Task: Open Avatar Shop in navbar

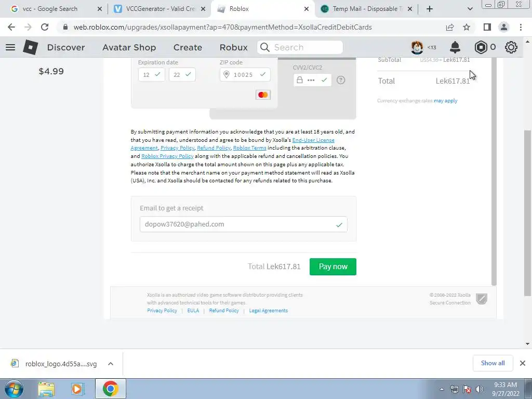Action: click(129, 47)
